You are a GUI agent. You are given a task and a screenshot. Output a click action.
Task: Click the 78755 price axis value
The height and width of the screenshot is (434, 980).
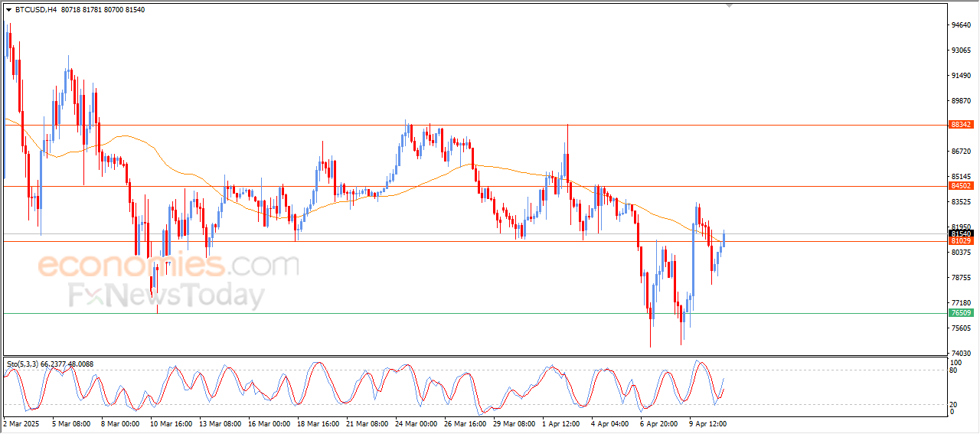click(x=961, y=278)
